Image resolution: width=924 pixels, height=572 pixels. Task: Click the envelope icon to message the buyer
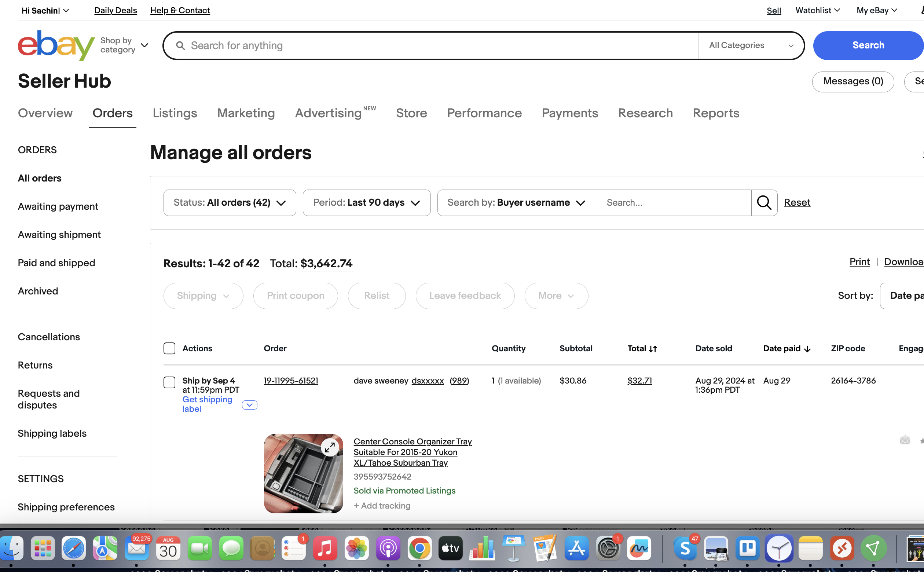coord(905,440)
